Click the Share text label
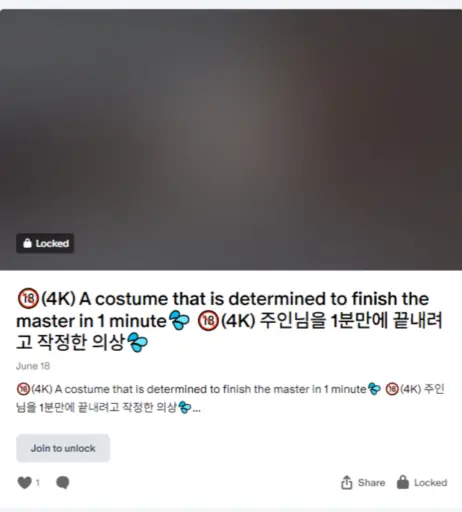The height and width of the screenshot is (512, 462). pyautogui.click(x=371, y=482)
